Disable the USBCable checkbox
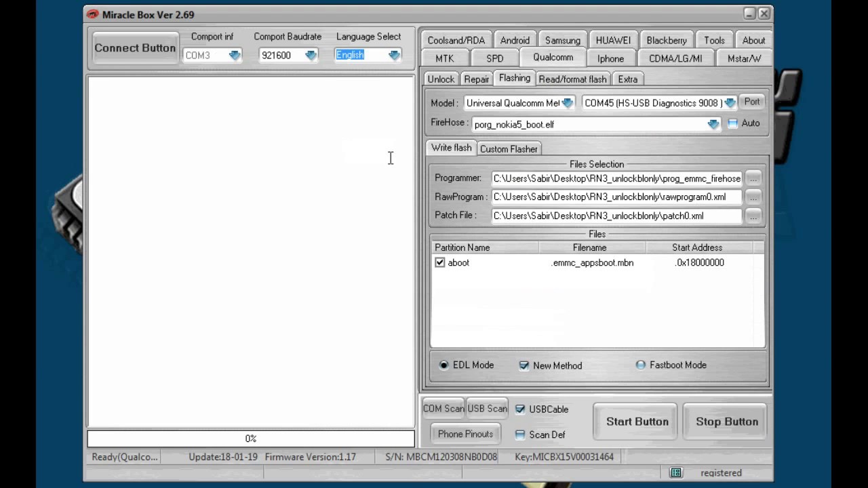Viewport: 868px width, 488px height. pyautogui.click(x=520, y=409)
